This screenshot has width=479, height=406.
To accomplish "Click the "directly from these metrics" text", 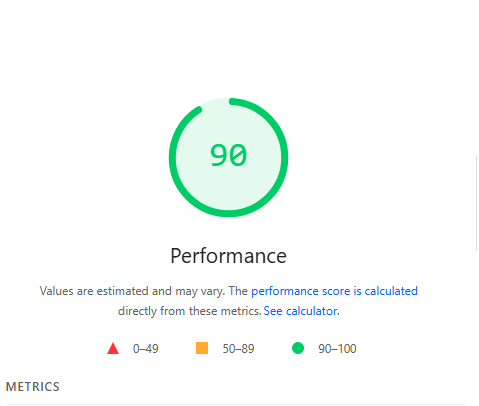I will 189,311.
